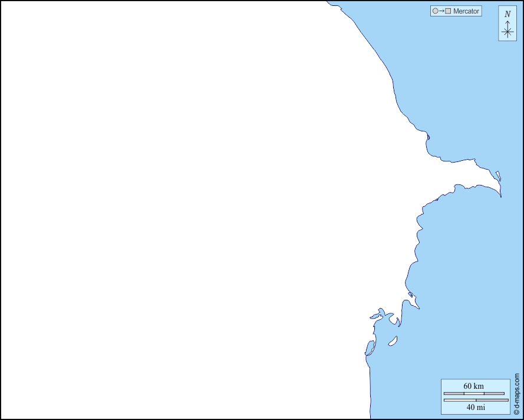
Task: Click the white left half of miles bar
Action: click(460, 400)
